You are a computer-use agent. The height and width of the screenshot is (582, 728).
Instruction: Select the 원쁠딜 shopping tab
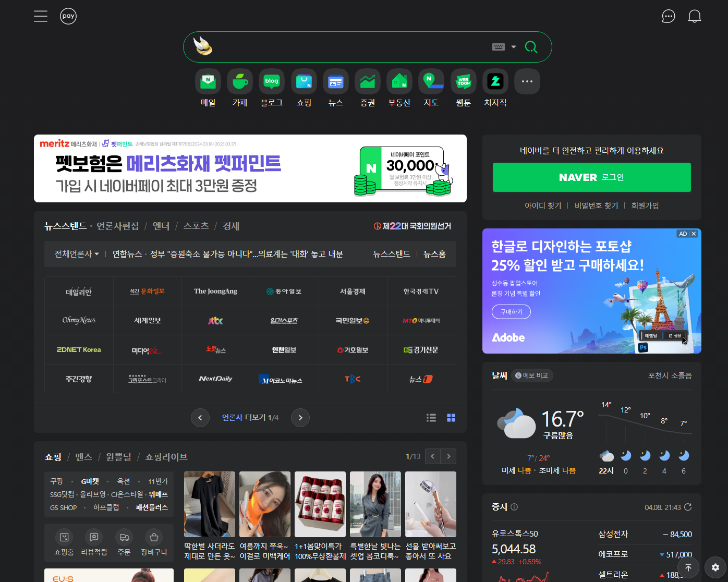point(119,457)
